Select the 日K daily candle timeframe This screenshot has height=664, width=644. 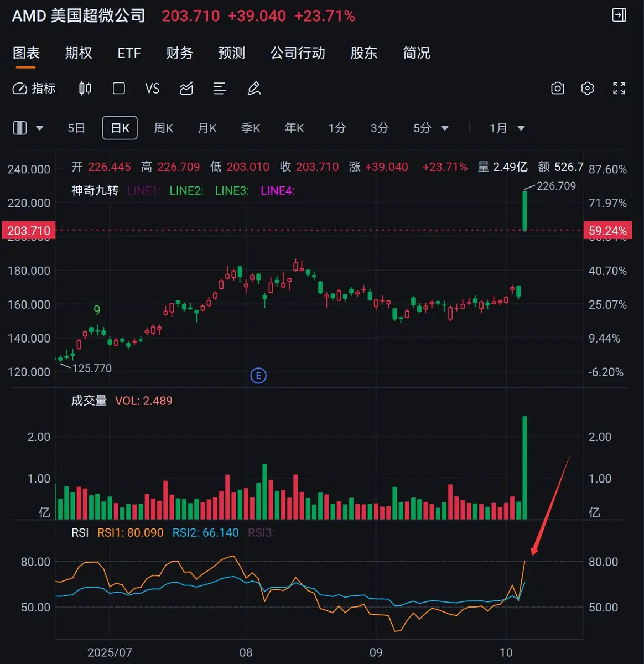pos(120,128)
